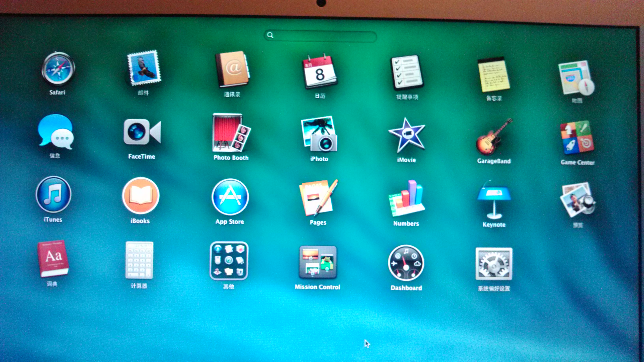The width and height of the screenshot is (644, 362).
Task: Open FaceTime
Action: 142,132
